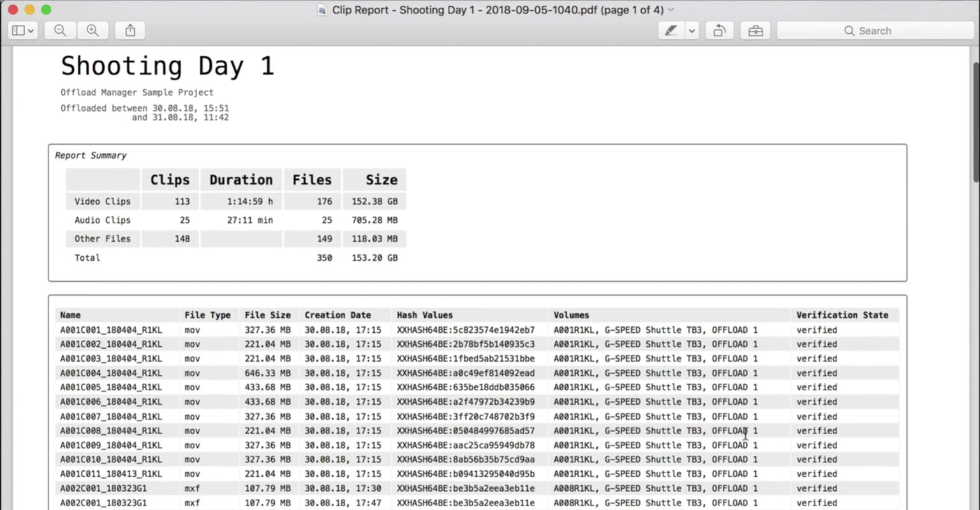Open the document title dropdown chevron
The height and width of the screenshot is (510, 980).
(671, 10)
